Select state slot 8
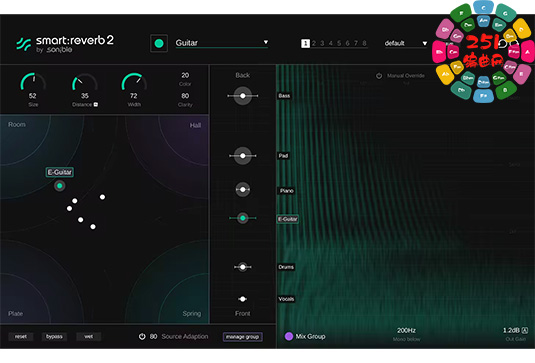The width and height of the screenshot is (535, 363). pyautogui.click(x=364, y=43)
